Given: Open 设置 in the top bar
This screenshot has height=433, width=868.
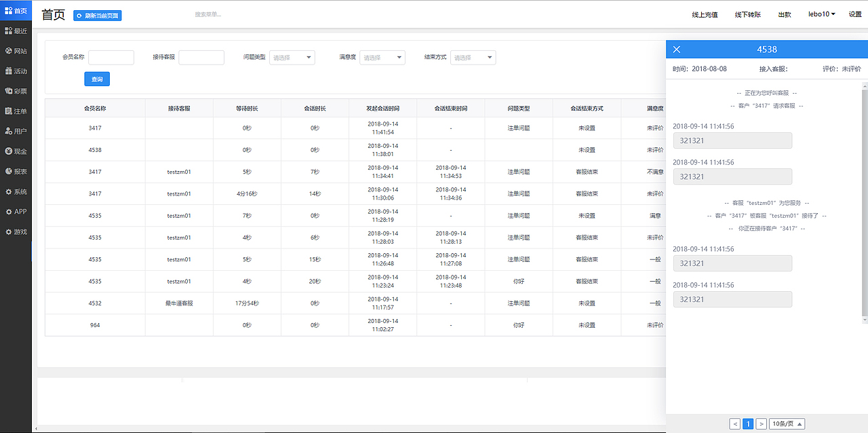Looking at the screenshot, I should pyautogui.click(x=855, y=14).
